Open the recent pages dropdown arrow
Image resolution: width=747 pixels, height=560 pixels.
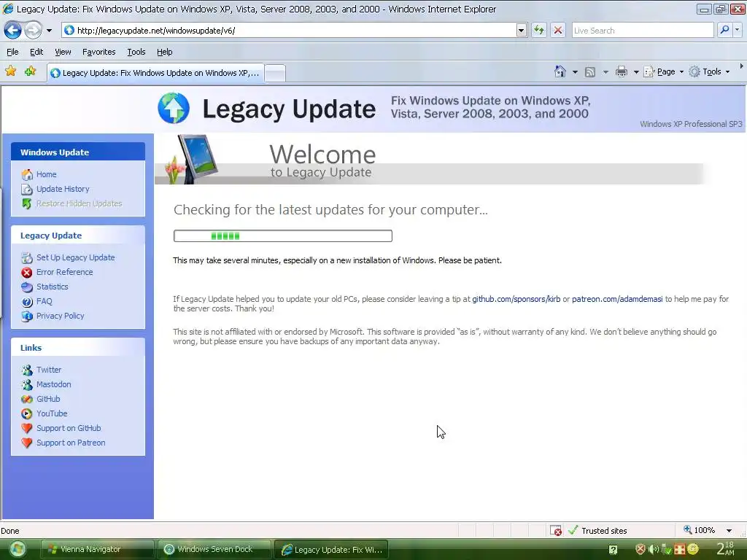click(x=49, y=31)
